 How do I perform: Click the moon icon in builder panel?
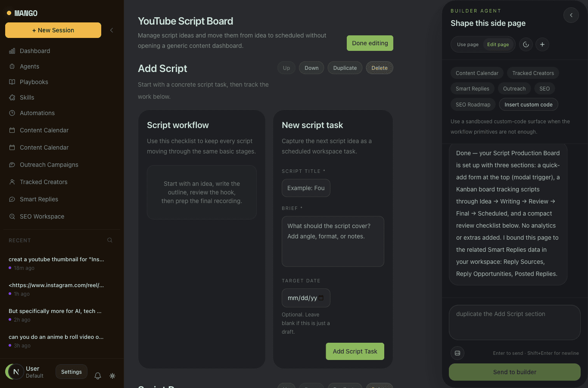pyautogui.click(x=526, y=44)
